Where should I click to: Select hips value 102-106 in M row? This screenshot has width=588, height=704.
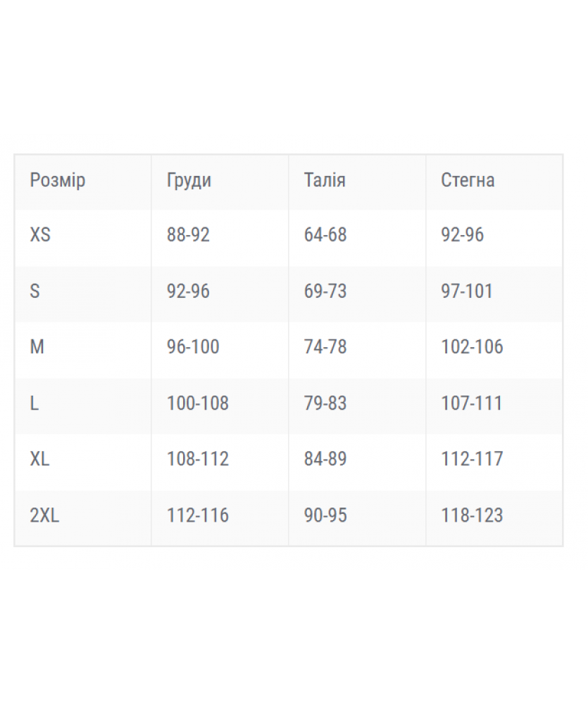[x=472, y=347]
